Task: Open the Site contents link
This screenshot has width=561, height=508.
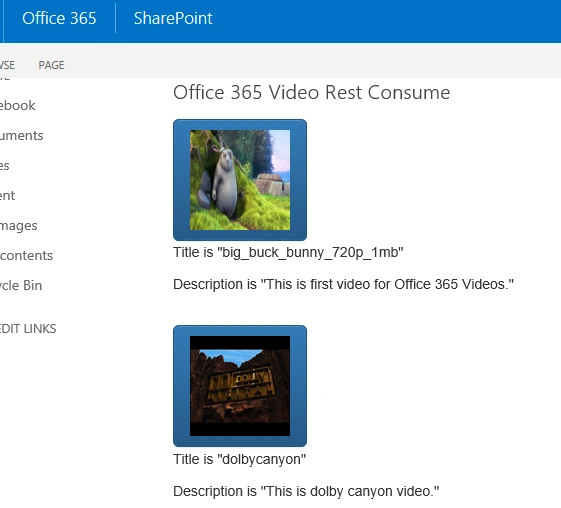Action: pyautogui.click(x=26, y=255)
